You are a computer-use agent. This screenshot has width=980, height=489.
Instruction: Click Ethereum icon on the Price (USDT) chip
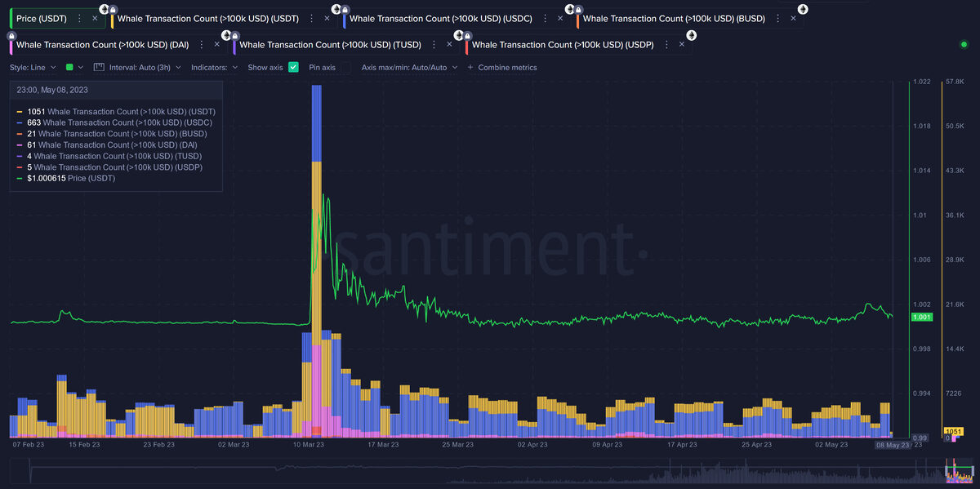[104, 9]
